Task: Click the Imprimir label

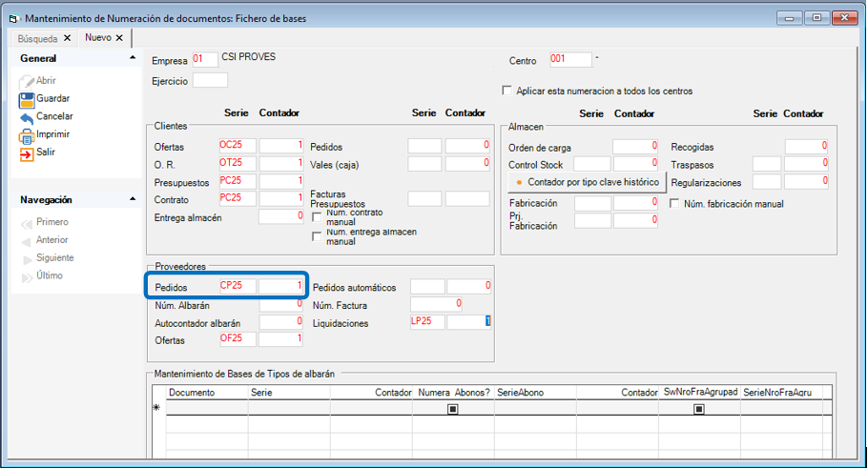Action: coord(53,134)
